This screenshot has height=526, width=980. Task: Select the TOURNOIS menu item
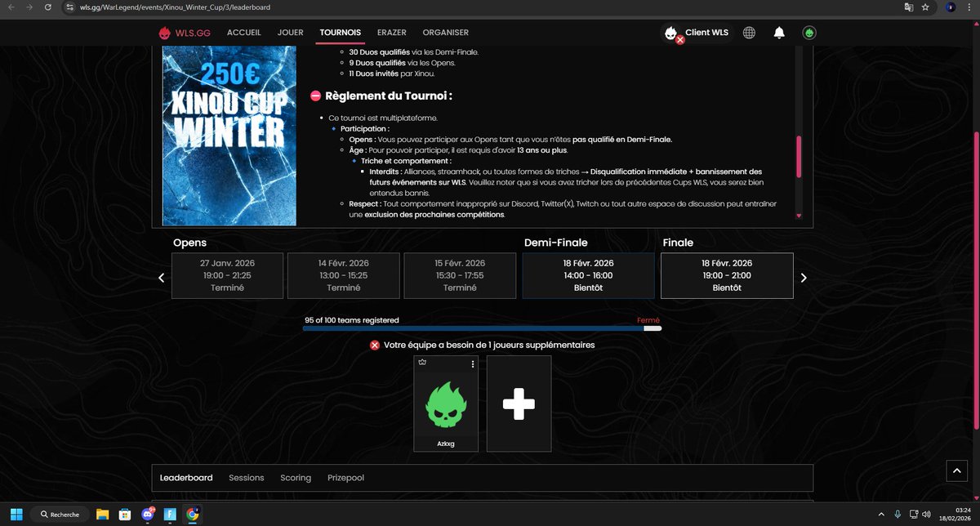click(341, 33)
